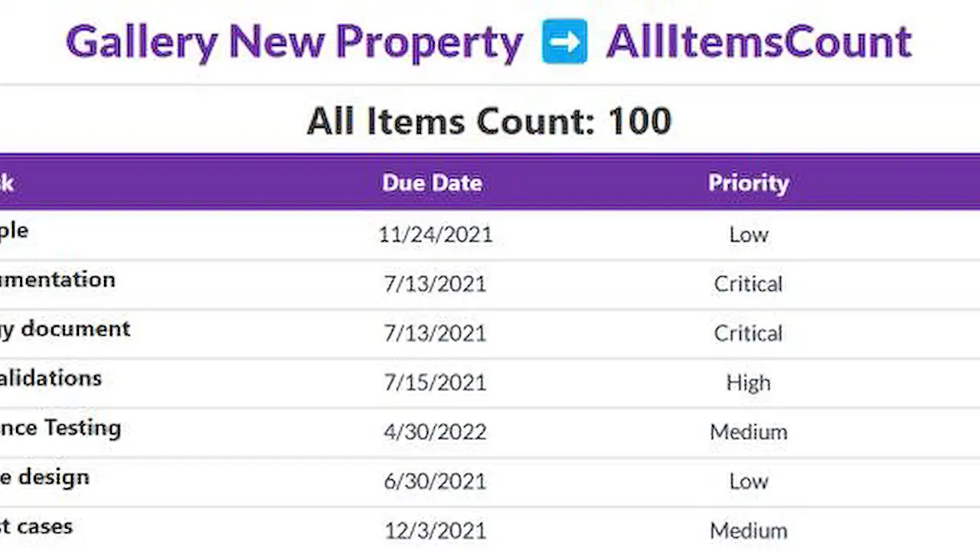
Task: Select the row with 4/30/2022 date
Action: coord(435,432)
